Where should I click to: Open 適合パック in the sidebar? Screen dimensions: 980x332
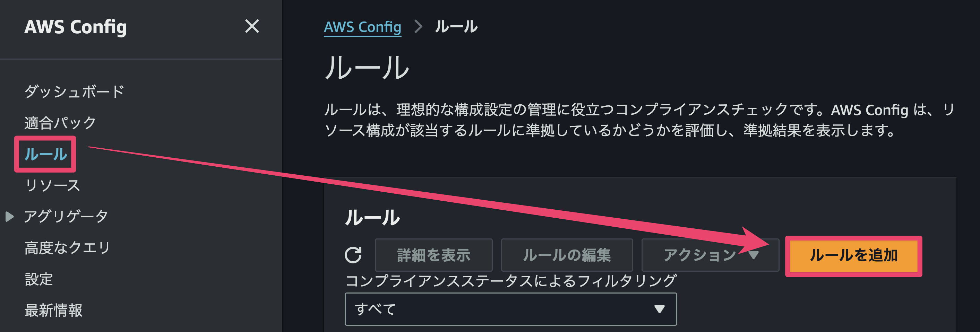tap(60, 123)
